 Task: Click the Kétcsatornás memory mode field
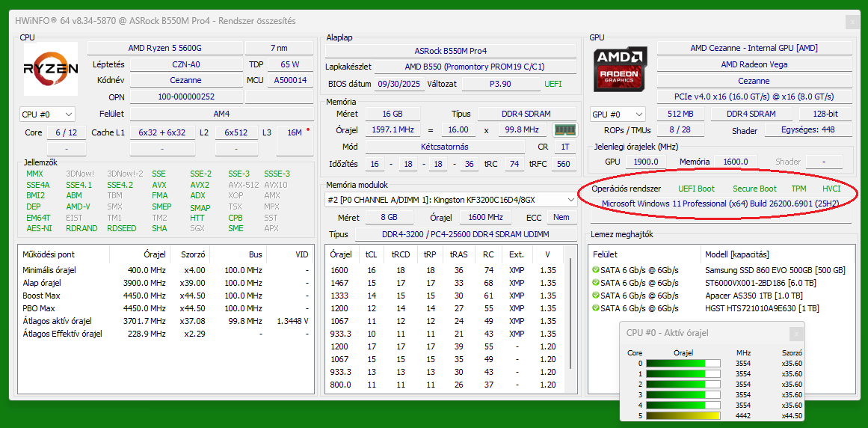[445, 147]
